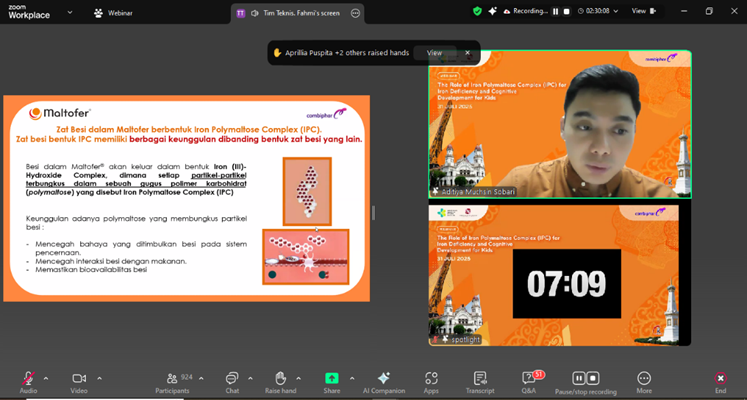Click speaker icon on shared screen tab
Screen dimensions: 747x400
coord(254,13)
